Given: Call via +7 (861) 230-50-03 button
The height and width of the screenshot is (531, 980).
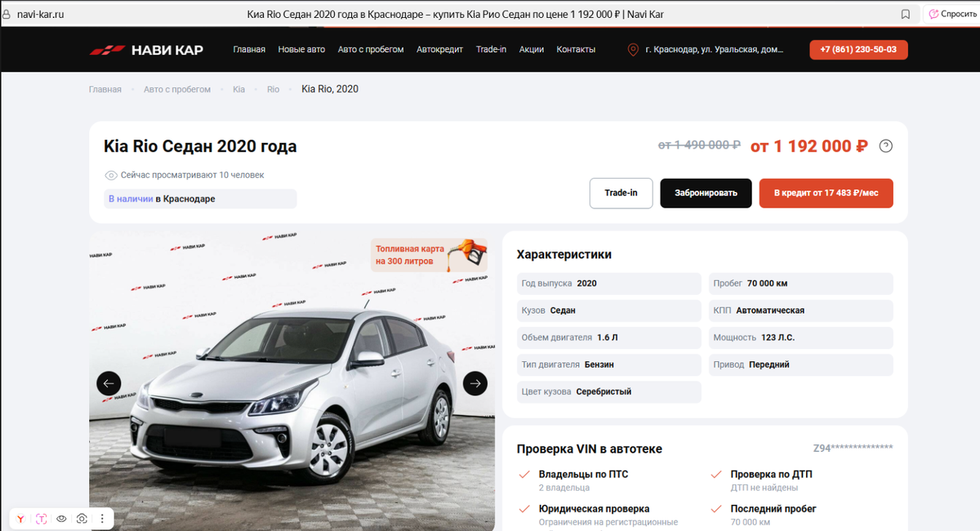Looking at the screenshot, I should 858,50.
